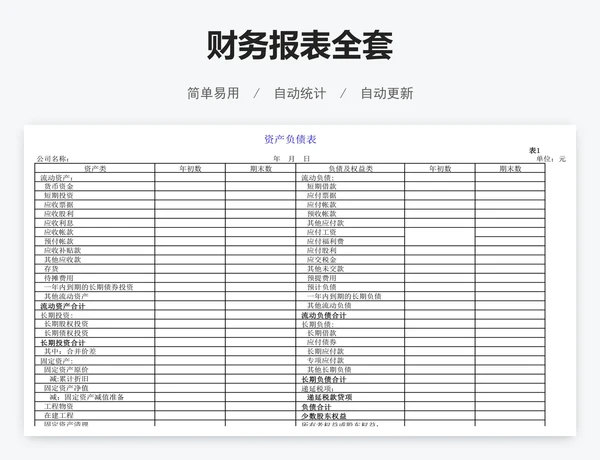Select the 简单易用 tagline text

pyautogui.click(x=213, y=93)
